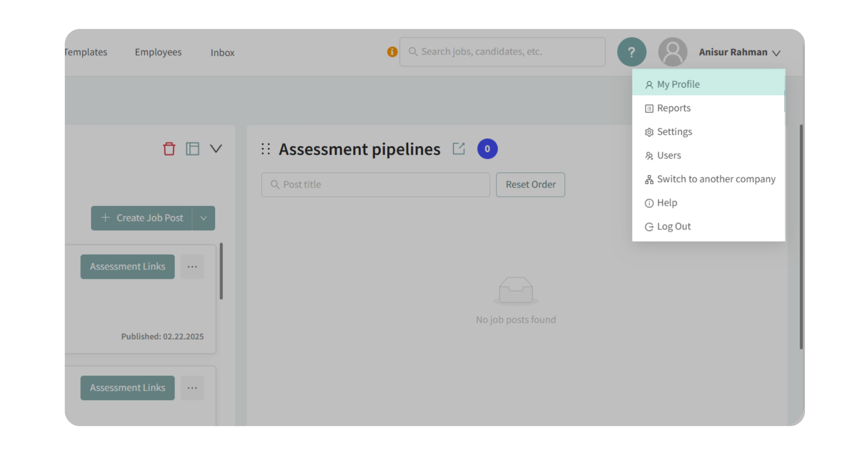
Task: Grab the drag handle beside Assessment pipelines
Action: (266, 149)
